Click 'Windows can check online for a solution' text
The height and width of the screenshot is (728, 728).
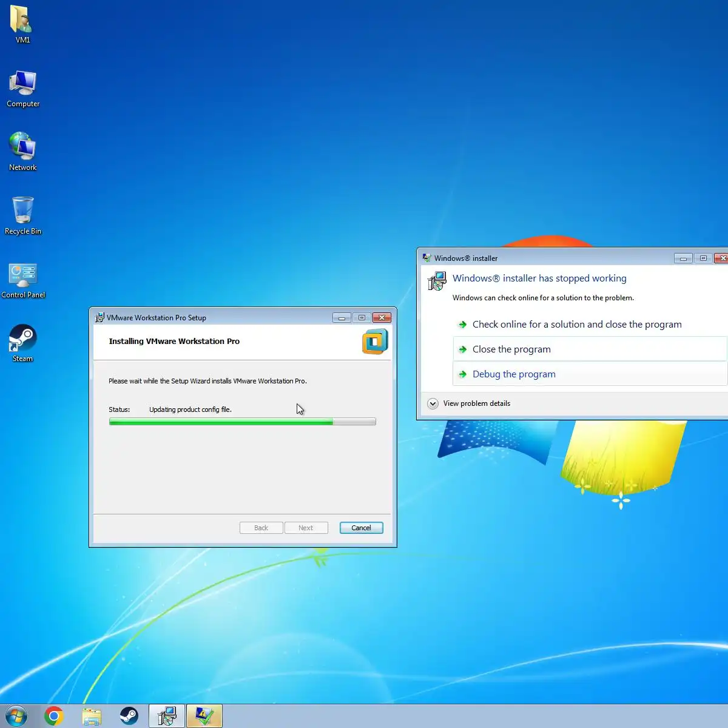pyautogui.click(x=543, y=298)
